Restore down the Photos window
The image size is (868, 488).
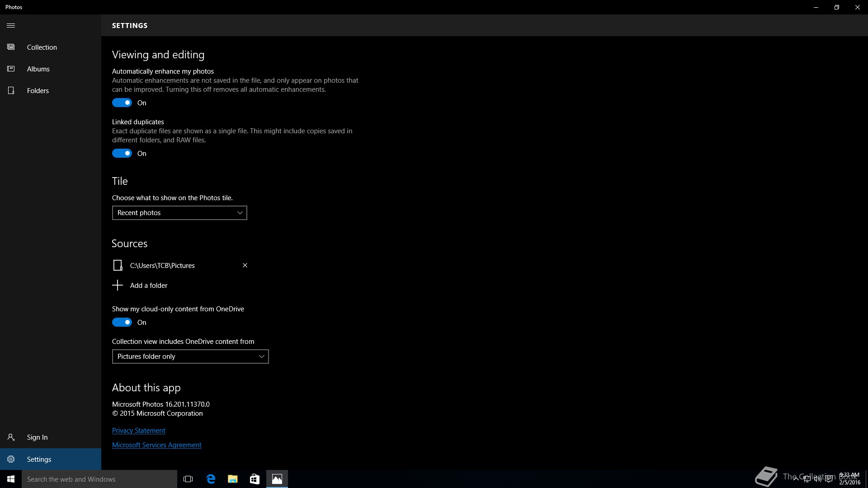pos(837,7)
